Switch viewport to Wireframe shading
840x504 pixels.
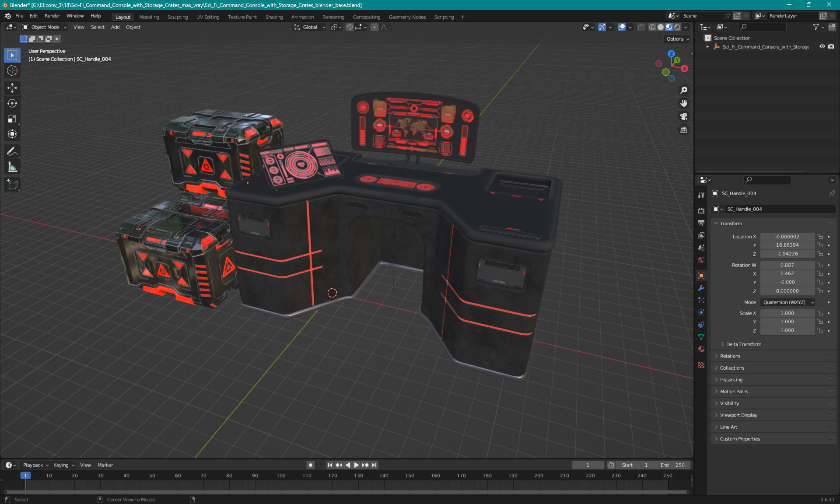[652, 27]
